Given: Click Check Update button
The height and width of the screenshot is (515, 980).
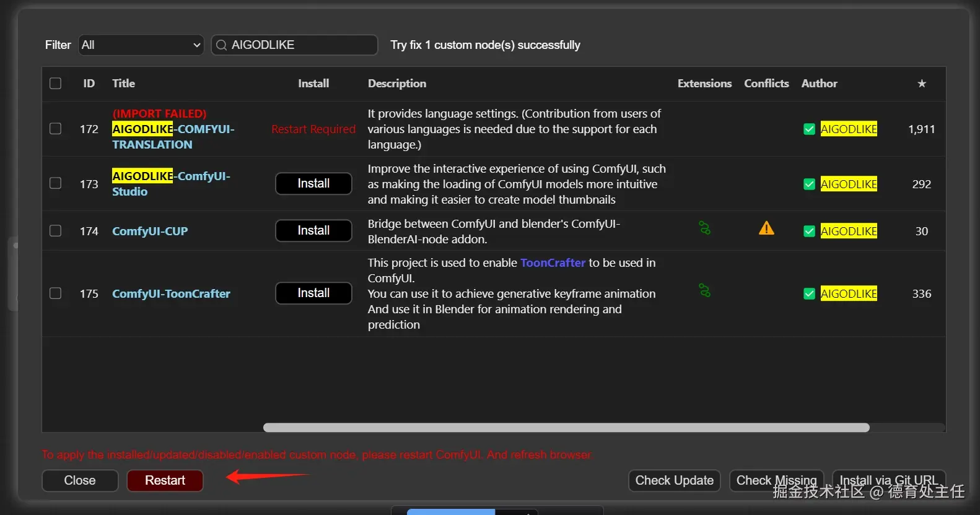Looking at the screenshot, I should click(674, 481).
